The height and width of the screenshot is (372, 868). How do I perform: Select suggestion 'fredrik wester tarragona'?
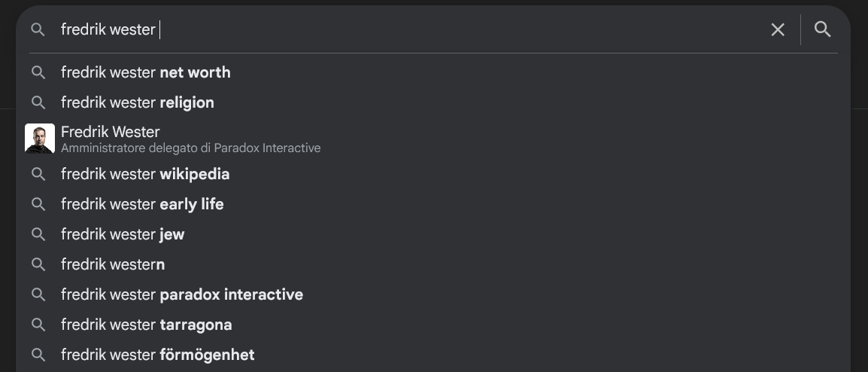click(x=433, y=325)
